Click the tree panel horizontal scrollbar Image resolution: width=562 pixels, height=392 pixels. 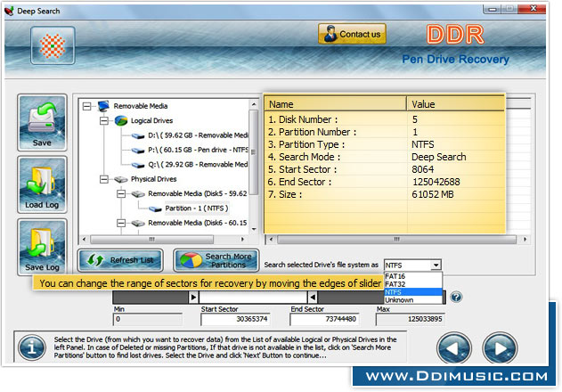pyautogui.click(x=152, y=240)
